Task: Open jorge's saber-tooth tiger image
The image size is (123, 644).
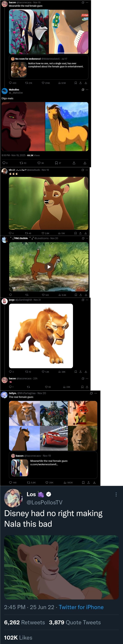Action: point(41,336)
